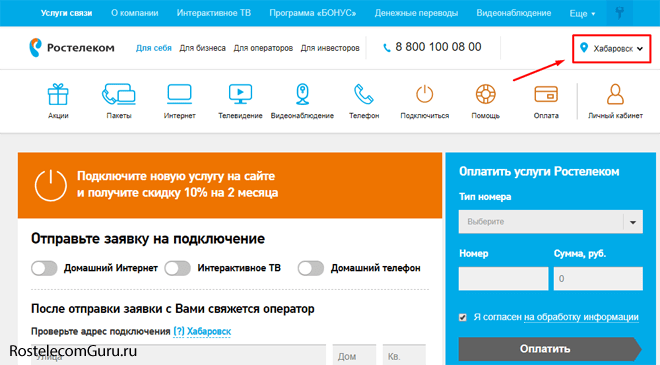Screen dimensions: 660x365
Task: Open the на обработку информации link
Action: 581,317
